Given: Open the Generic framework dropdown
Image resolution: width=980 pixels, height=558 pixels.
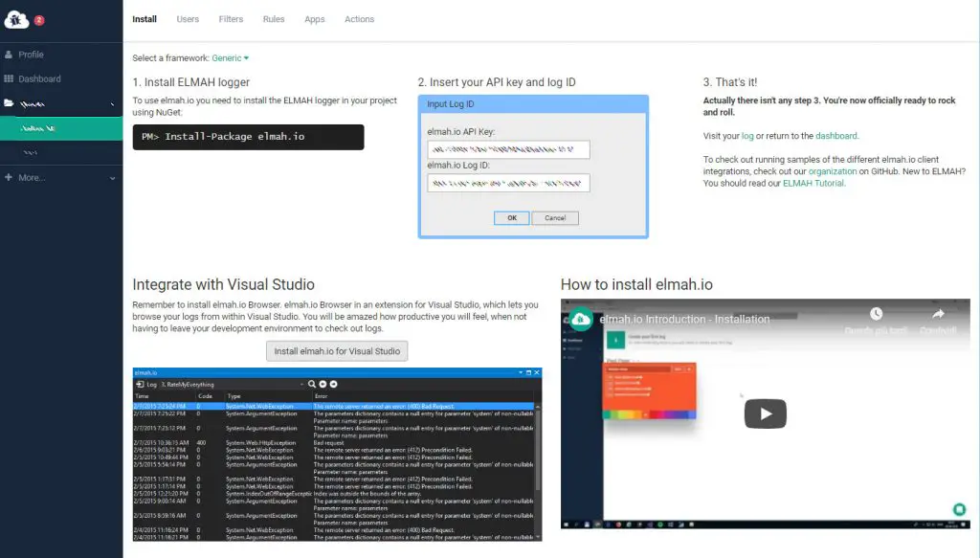Looking at the screenshot, I should (230, 58).
